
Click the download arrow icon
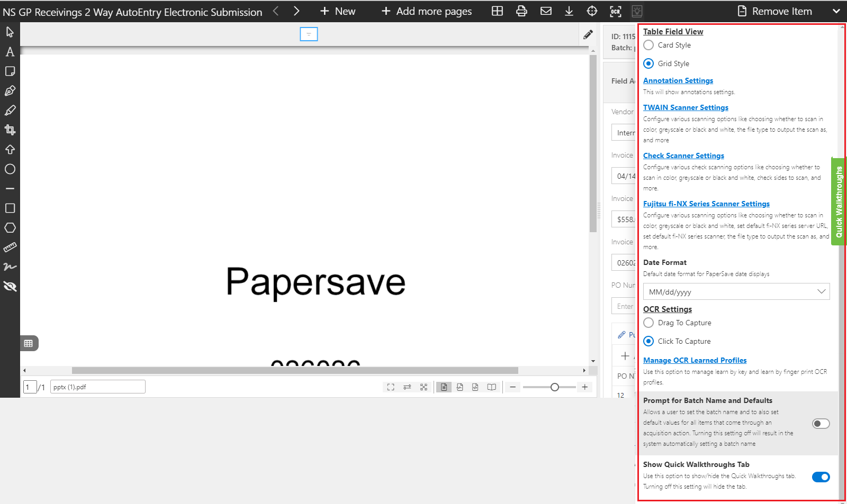[x=569, y=11]
